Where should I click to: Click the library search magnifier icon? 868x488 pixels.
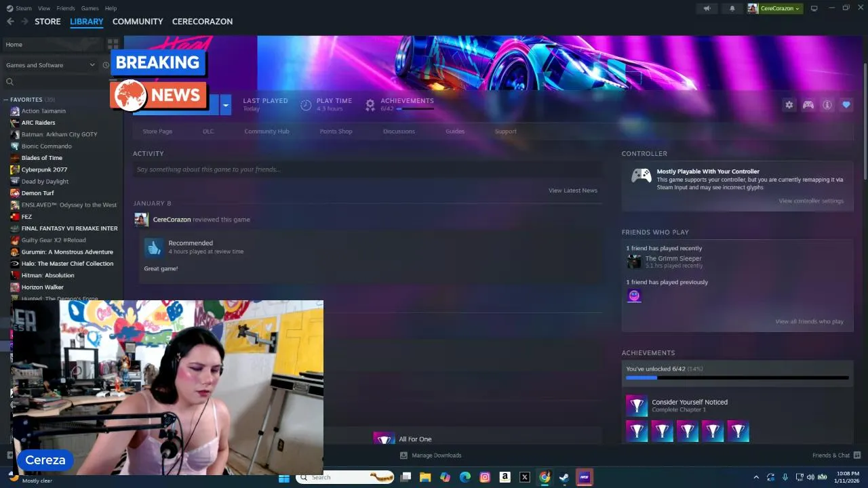(9, 82)
